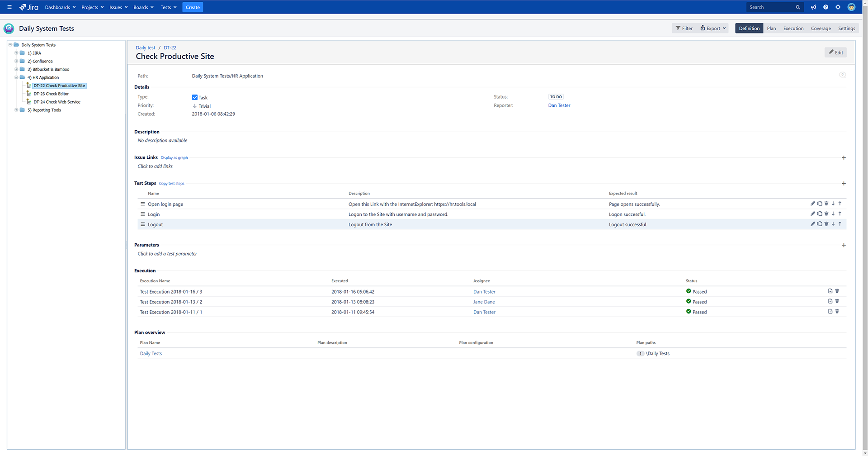Open the "Daily Tests" plan link
Screen dimensions: 868x456
(151, 353)
